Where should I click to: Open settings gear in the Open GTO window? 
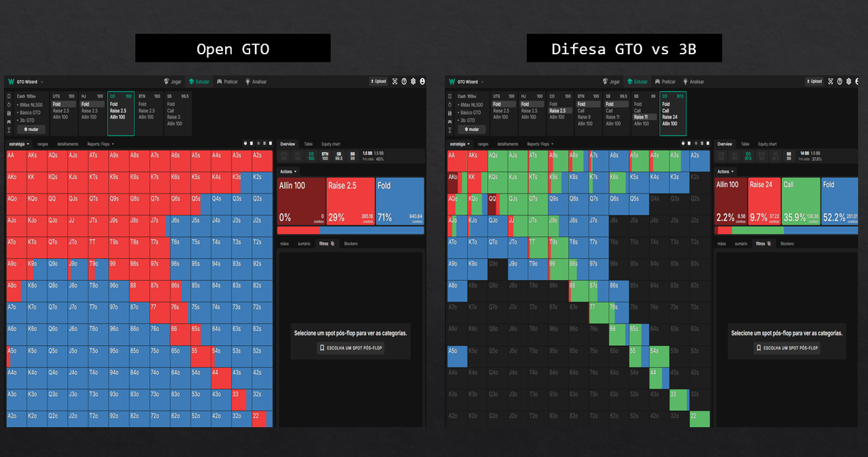coord(413,81)
